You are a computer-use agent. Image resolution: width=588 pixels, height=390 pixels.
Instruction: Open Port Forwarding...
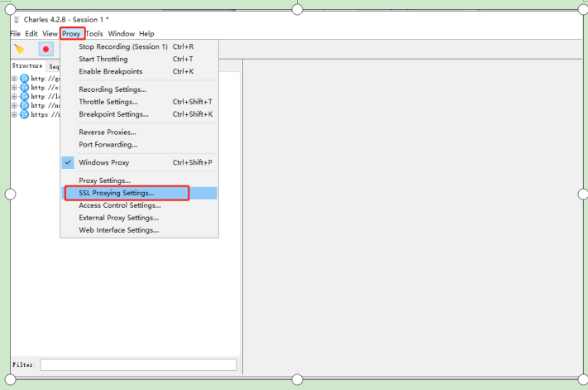coord(139,145)
